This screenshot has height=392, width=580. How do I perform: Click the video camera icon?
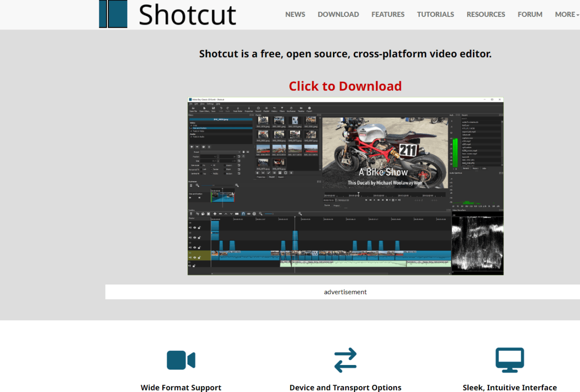[x=181, y=360]
